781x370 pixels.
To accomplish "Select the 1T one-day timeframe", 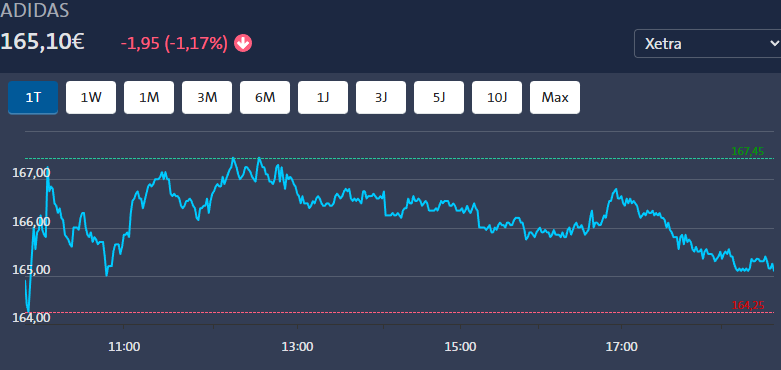I will point(33,98).
